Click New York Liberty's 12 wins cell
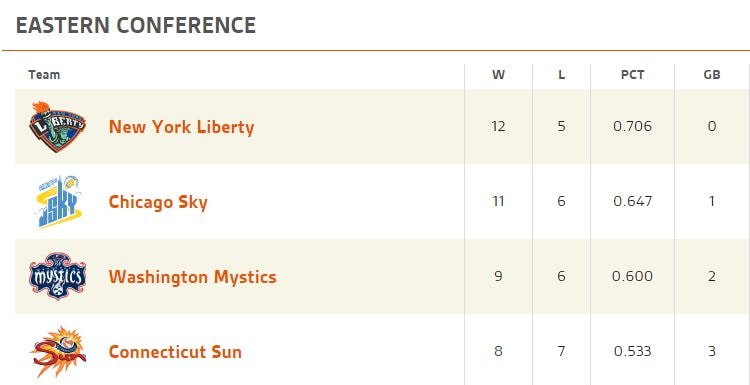Image resolution: width=750 pixels, height=385 pixels. point(498,126)
